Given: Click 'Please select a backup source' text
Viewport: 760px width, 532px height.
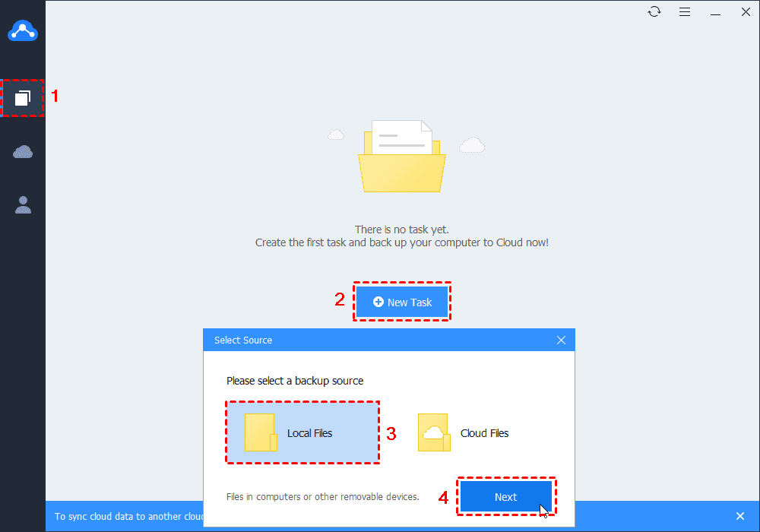Looking at the screenshot, I should 295,381.
